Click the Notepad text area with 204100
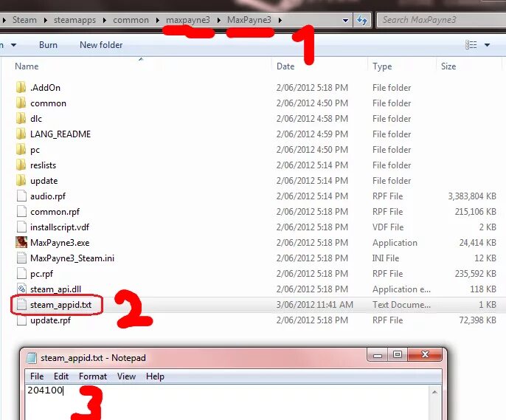Viewport: 506px width, 420px height. [227, 402]
